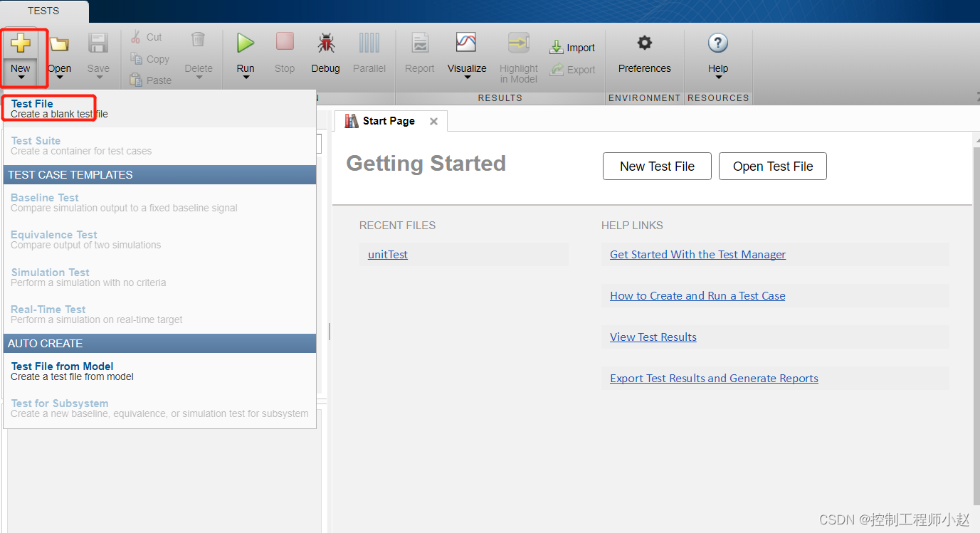
Task: Choose Test File from New menu
Action: pyautogui.click(x=159, y=109)
